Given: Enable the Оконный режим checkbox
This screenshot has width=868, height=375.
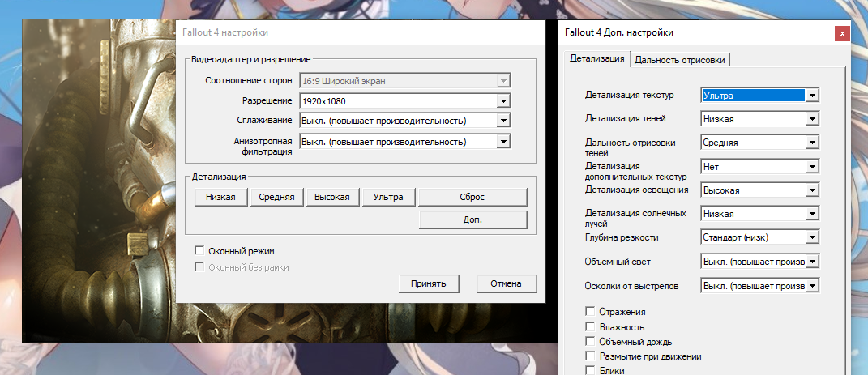Looking at the screenshot, I should [199, 252].
